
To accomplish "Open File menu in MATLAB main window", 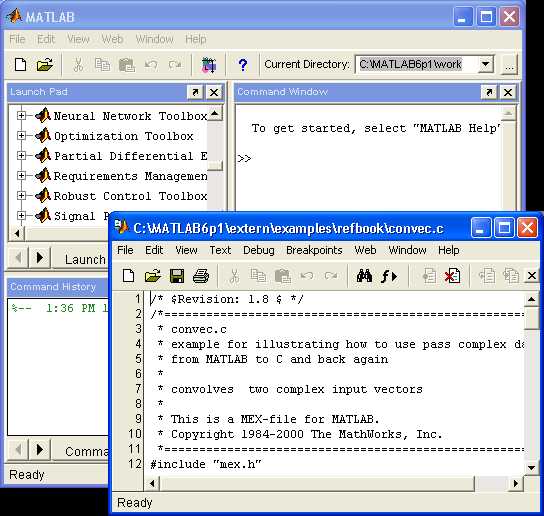I will [x=17, y=39].
